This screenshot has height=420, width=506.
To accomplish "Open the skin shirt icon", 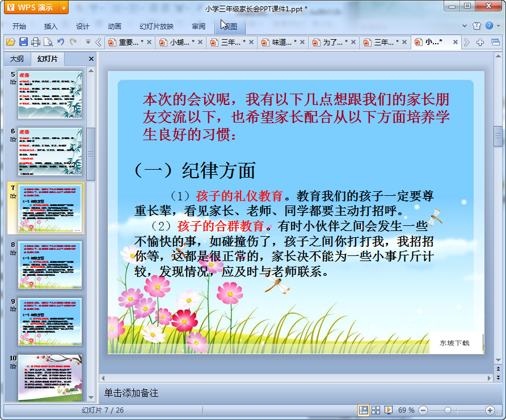I will pos(477,26).
